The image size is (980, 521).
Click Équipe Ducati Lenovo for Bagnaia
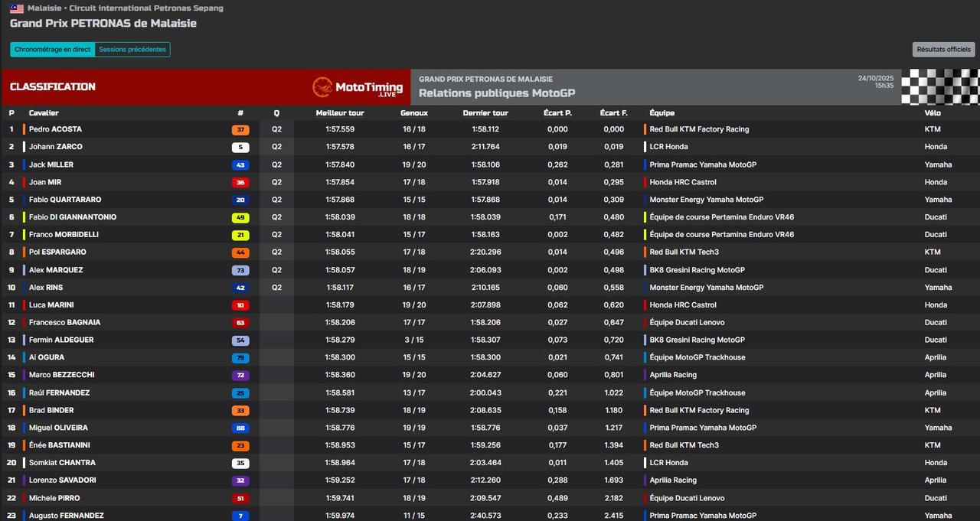point(687,323)
